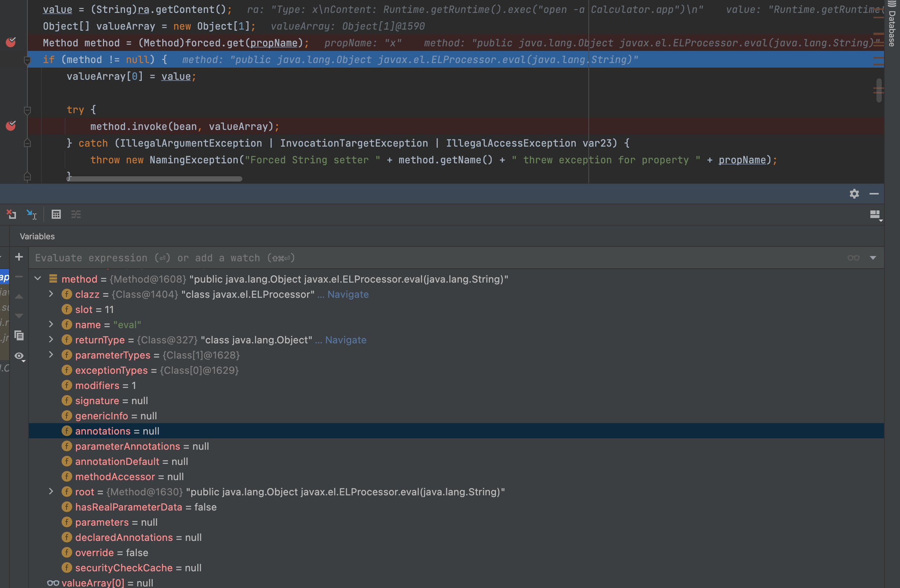Toggle breakpoint on method.invoke line
The image size is (900, 588).
click(x=11, y=126)
